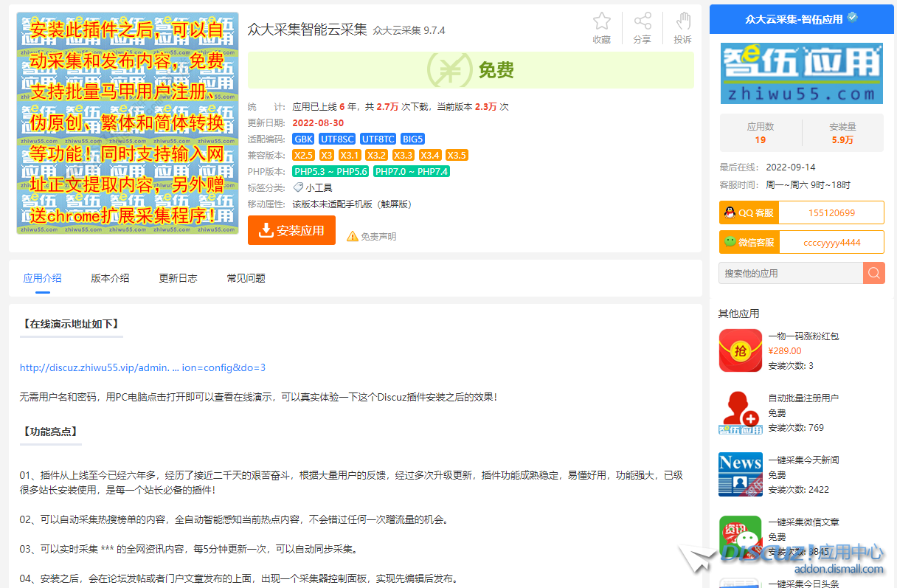The height and width of the screenshot is (588, 897).
Task: Click the plugin cover image with red text
Action: coord(128,123)
